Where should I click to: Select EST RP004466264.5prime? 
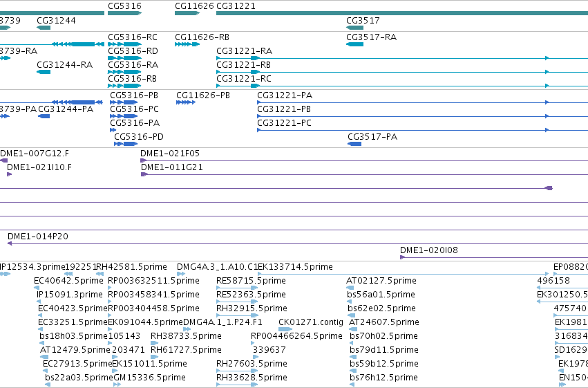(x=296, y=335)
